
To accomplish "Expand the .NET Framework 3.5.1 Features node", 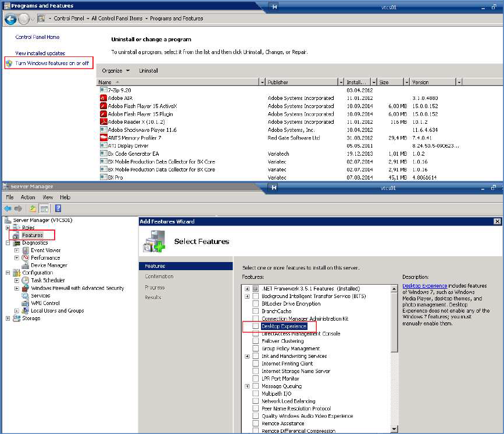I will click(246, 289).
